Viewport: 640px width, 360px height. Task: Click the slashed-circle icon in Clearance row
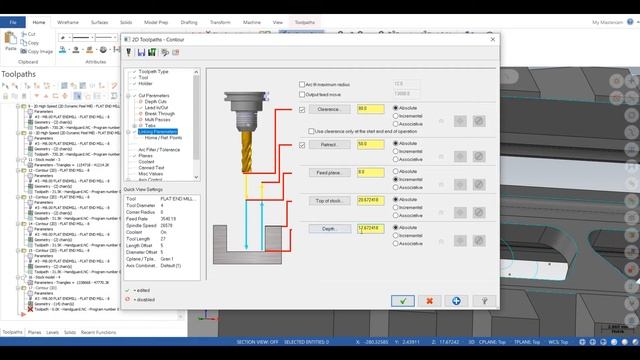[479, 121]
